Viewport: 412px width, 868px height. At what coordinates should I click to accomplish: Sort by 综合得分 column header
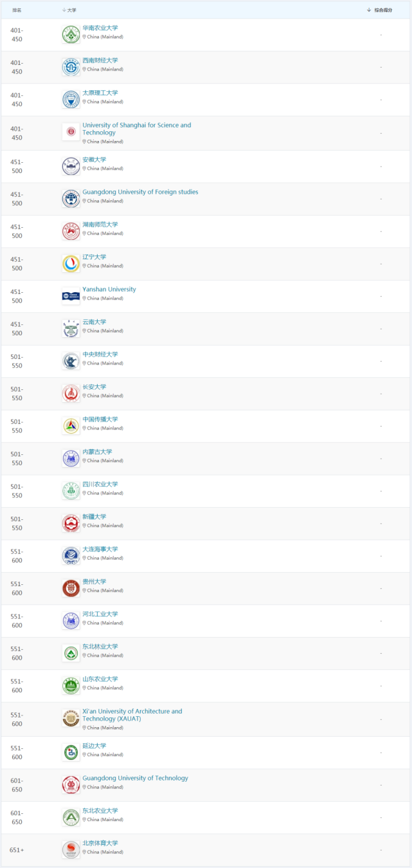383,10
